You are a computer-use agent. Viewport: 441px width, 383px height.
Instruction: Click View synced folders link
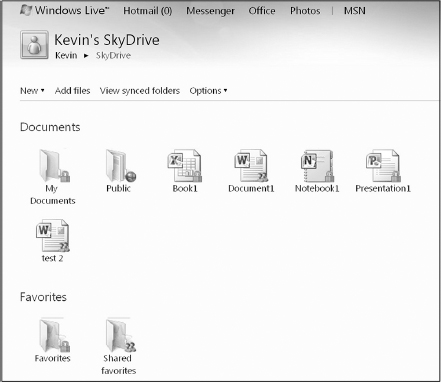(x=140, y=91)
